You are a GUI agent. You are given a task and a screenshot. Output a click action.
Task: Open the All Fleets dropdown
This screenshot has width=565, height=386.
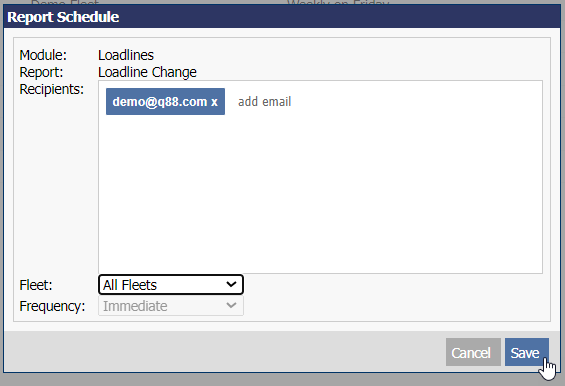click(x=170, y=285)
